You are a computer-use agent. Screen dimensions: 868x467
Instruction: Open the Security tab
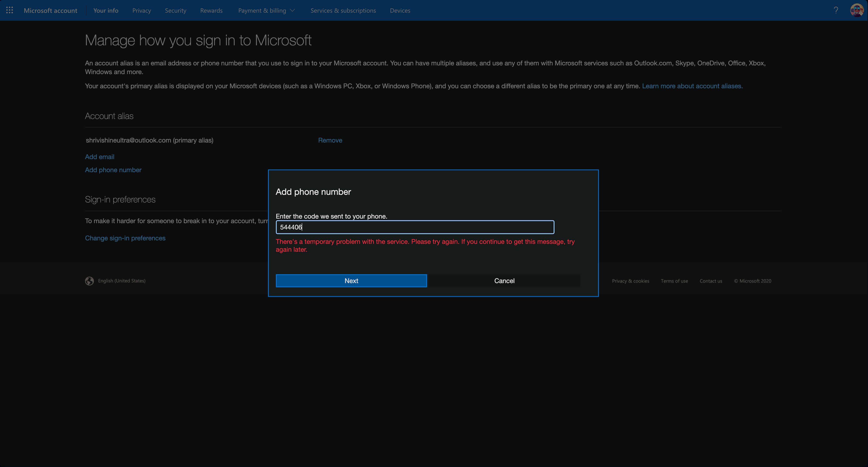[x=175, y=10]
